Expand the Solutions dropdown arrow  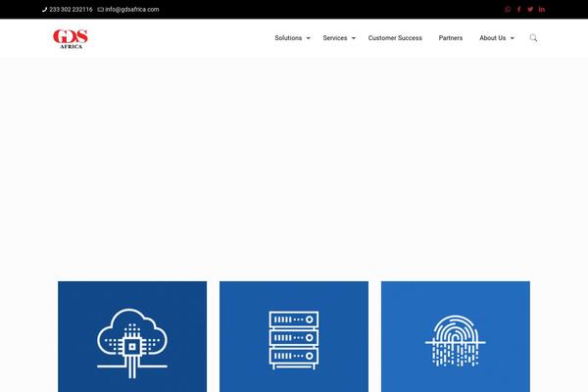point(309,38)
